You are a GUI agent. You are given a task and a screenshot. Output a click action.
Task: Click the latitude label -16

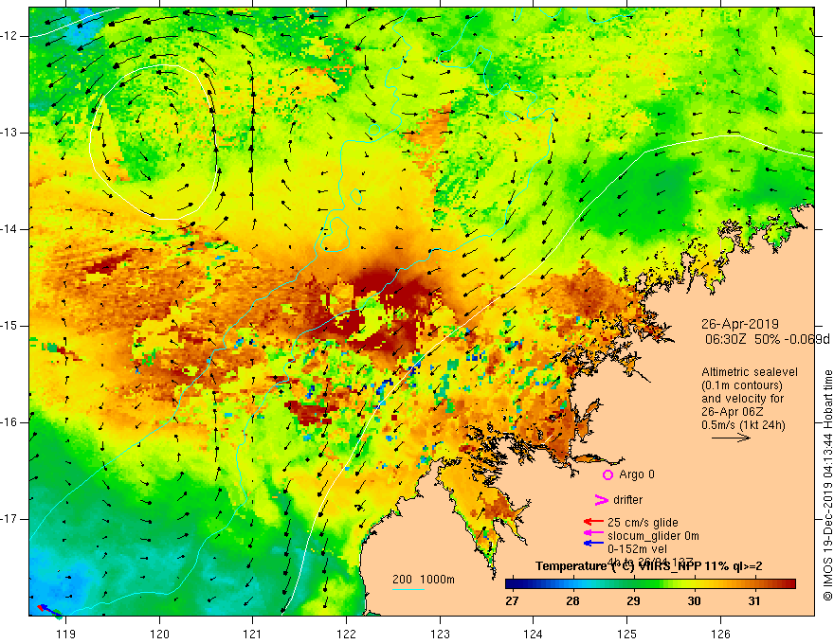pos(10,422)
